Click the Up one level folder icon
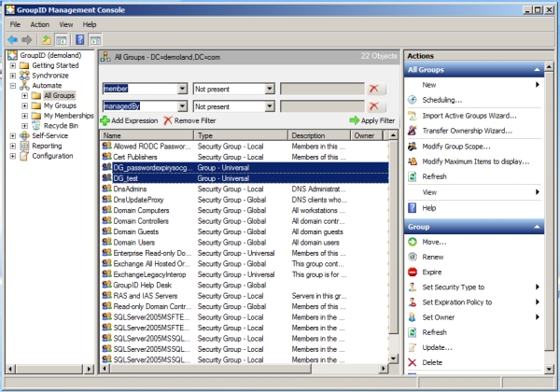The width and height of the screenshot is (560, 392). pos(46,39)
